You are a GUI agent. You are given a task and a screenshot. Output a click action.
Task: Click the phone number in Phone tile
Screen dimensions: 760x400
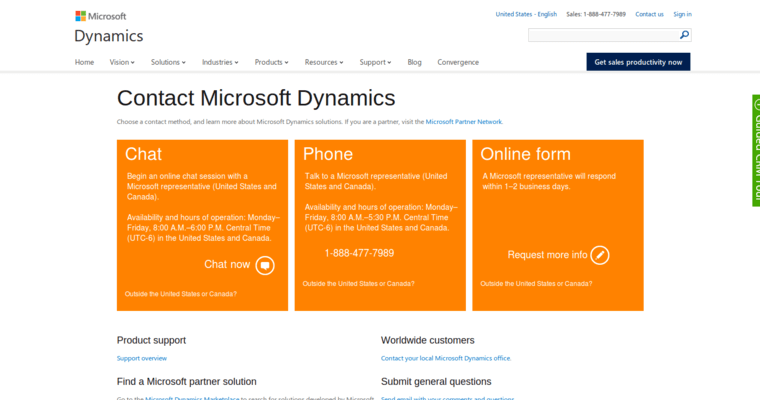359,253
